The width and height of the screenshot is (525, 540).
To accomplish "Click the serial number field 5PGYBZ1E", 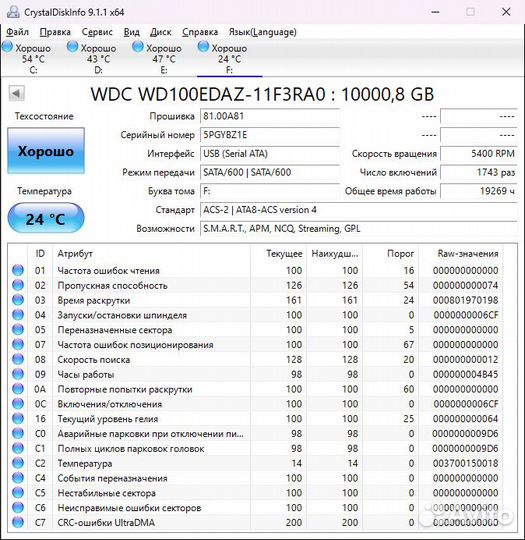I will [x=270, y=135].
